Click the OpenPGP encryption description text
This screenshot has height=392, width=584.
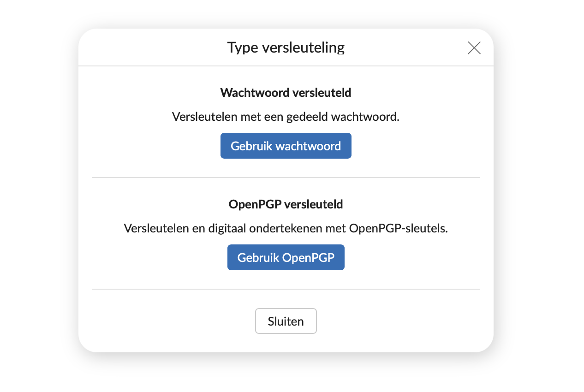tap(286, 228)
